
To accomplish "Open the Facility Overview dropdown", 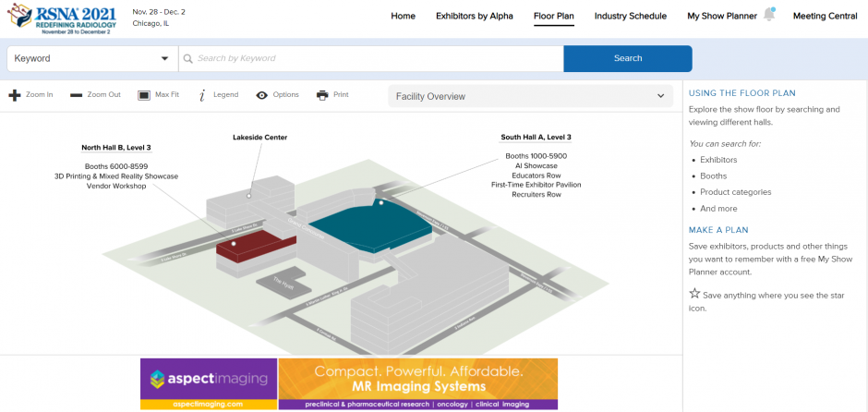I will pos(531,96).
